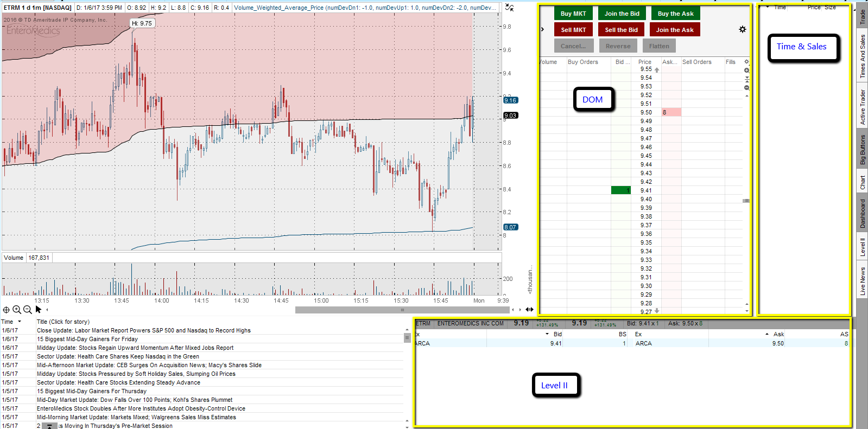Click the up arrow beside price 9.55
Viewport: 868px width, 429px height.
(x=657, y=70)
